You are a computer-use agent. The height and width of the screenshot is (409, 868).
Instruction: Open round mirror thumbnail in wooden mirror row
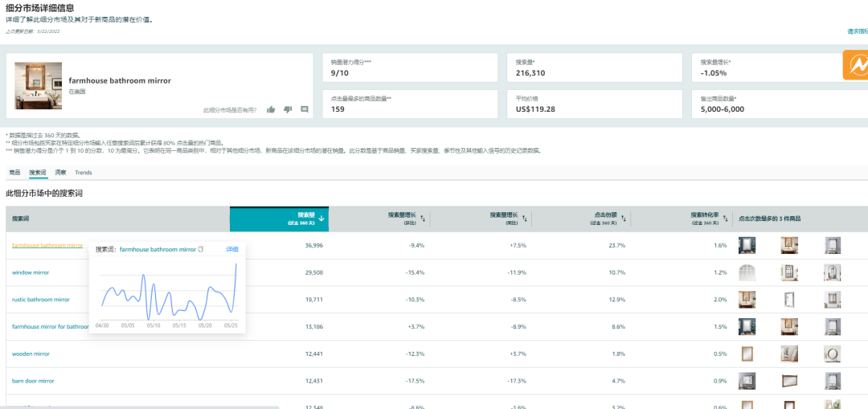[x=831, y=354]
